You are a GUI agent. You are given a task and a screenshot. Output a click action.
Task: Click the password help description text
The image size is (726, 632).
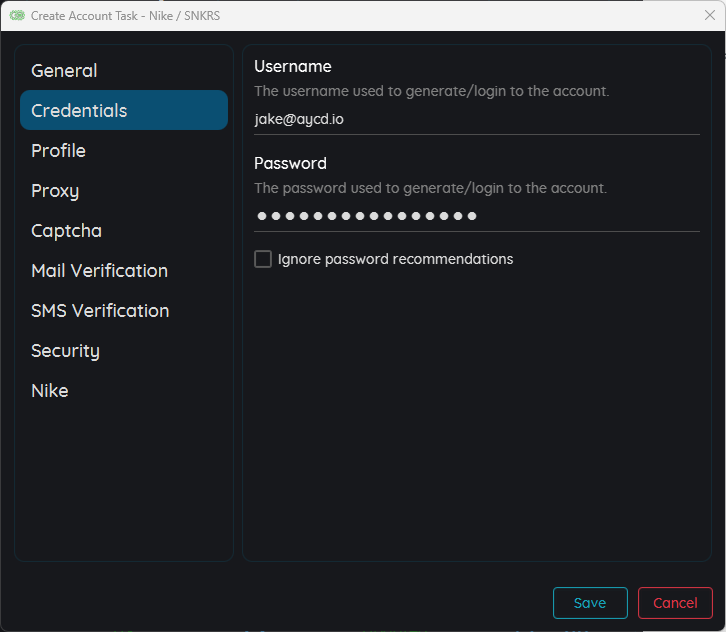pos(430,188)
